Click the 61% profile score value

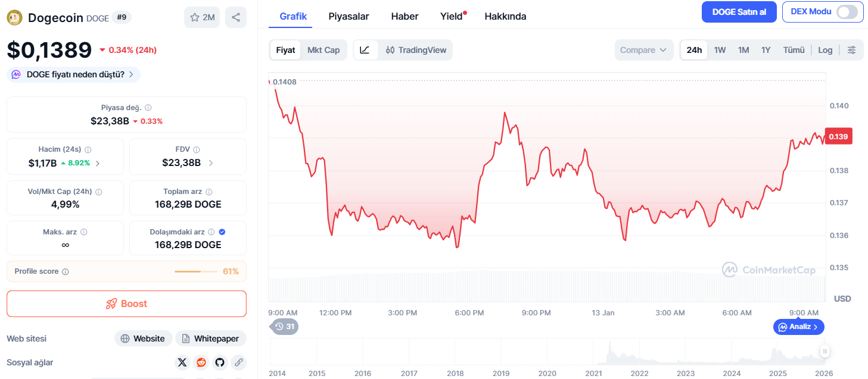pyautogui.click(x=231, y=271)
